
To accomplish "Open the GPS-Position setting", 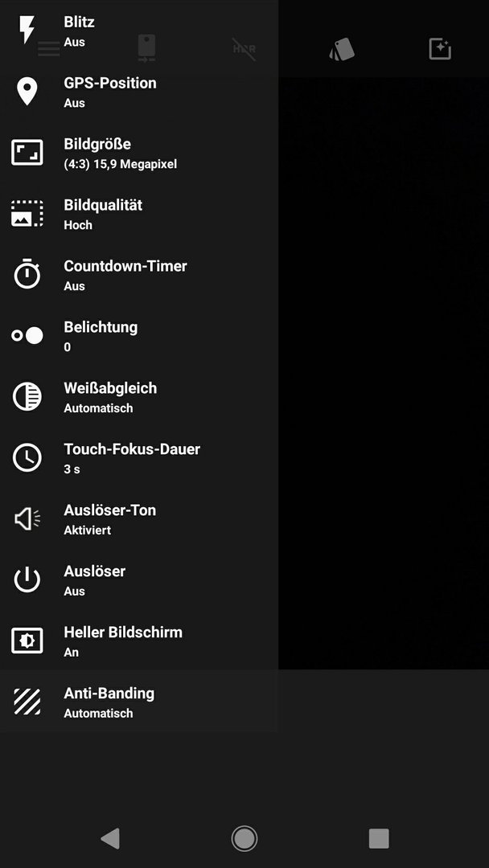I will 139,92.
